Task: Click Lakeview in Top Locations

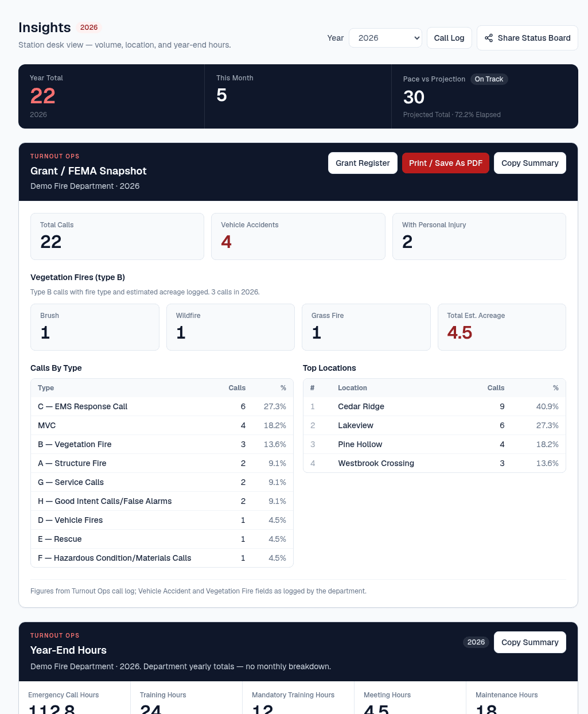Action: point(356,425)
